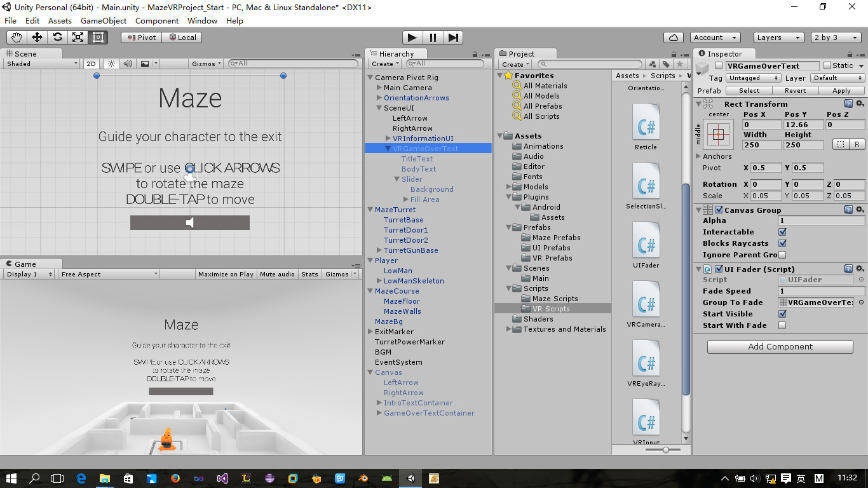Screen dimensions: 868x488
Task: Click the prefab Apply button
Action: click(841, 90)
